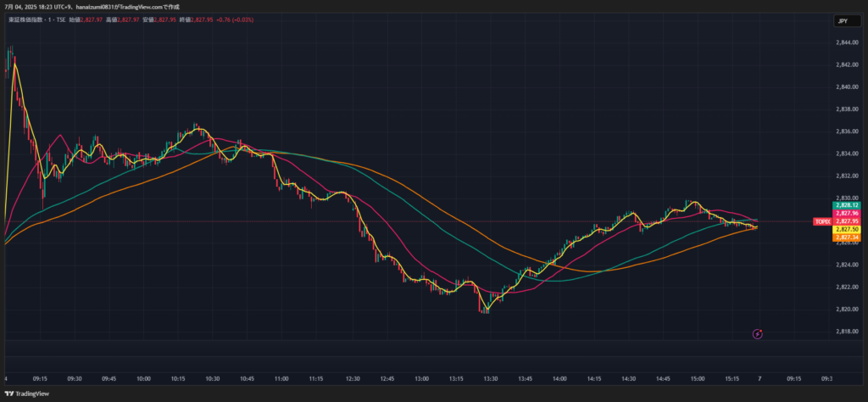Screen dimensions: 868x402
Task: Click the pink 2,827.96 price label
Action: tap(847, 213)
